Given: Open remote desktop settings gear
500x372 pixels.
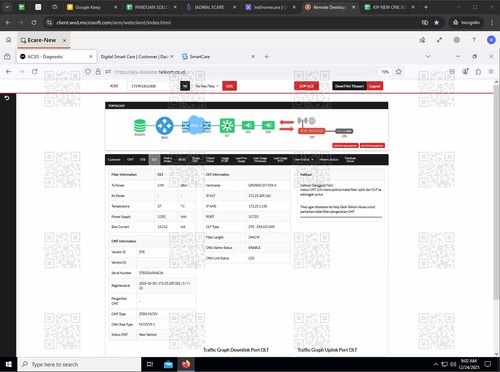Looking at the screenshot, I should (x=457, y=40).
